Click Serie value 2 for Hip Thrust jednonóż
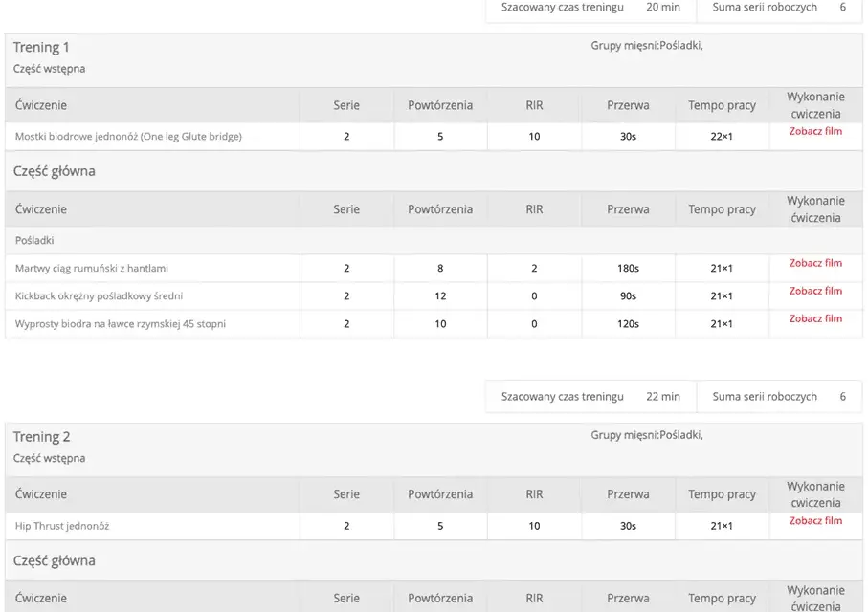Viewport: 868px width, 612px height. (x=346, y=526)
